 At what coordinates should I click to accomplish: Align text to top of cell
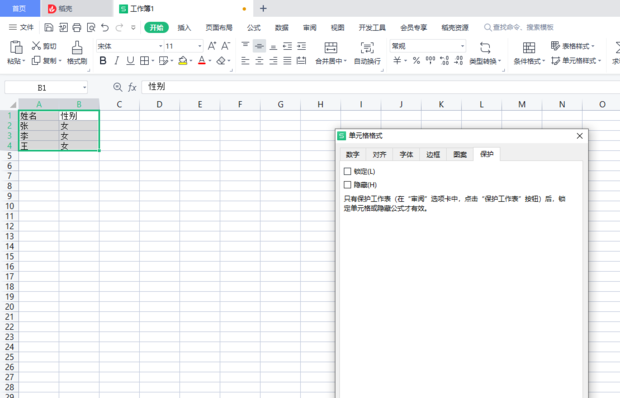tap(245, 46)
